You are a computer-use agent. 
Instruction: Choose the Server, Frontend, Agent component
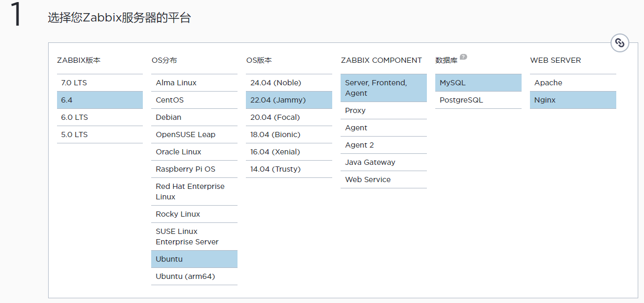384,88
